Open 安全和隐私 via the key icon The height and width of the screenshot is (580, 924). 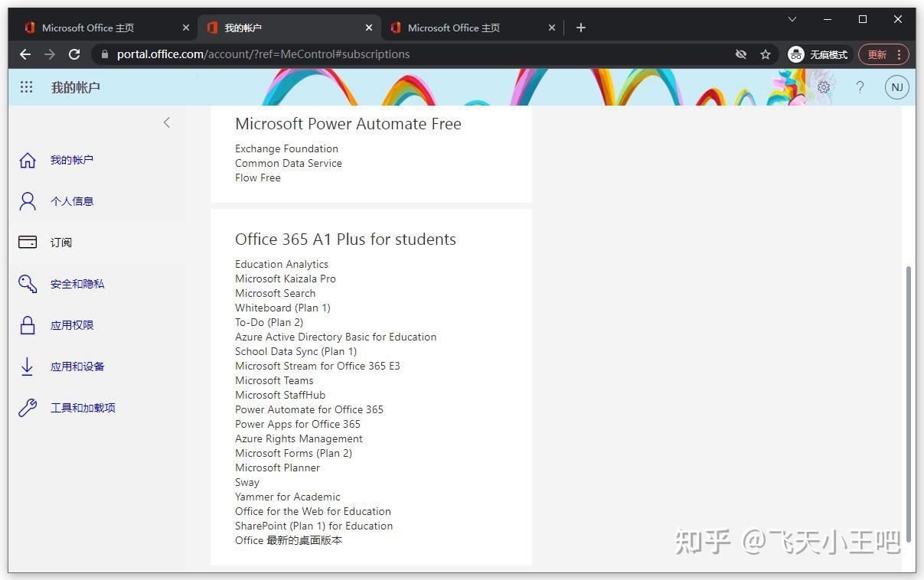click(x=28, y=283)
